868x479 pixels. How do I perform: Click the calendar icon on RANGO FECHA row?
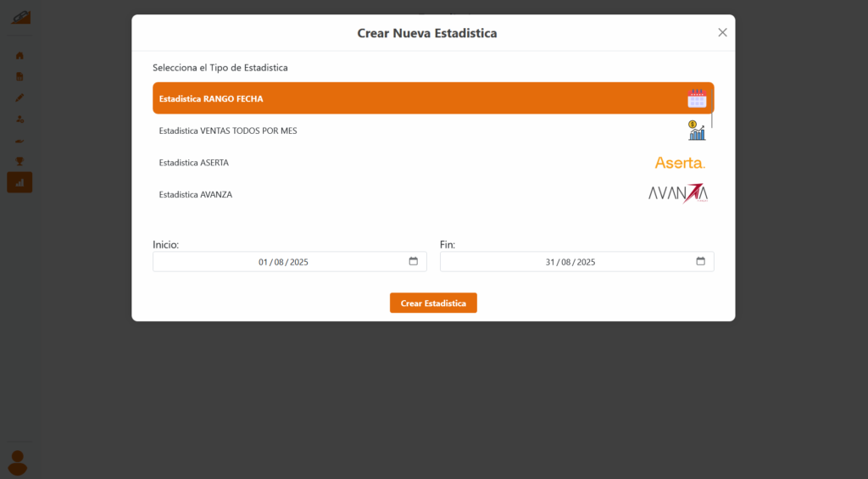(x=697, y=98)
